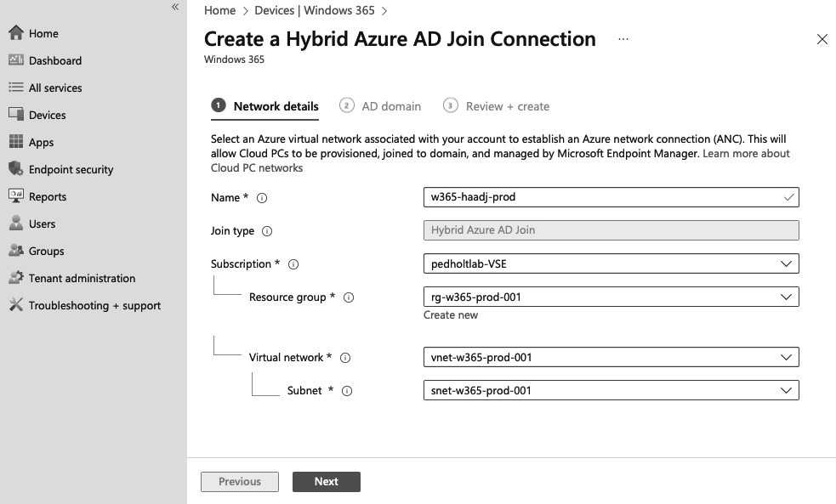This screenshot has height=504, width=836.
Task: Click the Troubleshooting wrench icon
Action: pos(16,304)
